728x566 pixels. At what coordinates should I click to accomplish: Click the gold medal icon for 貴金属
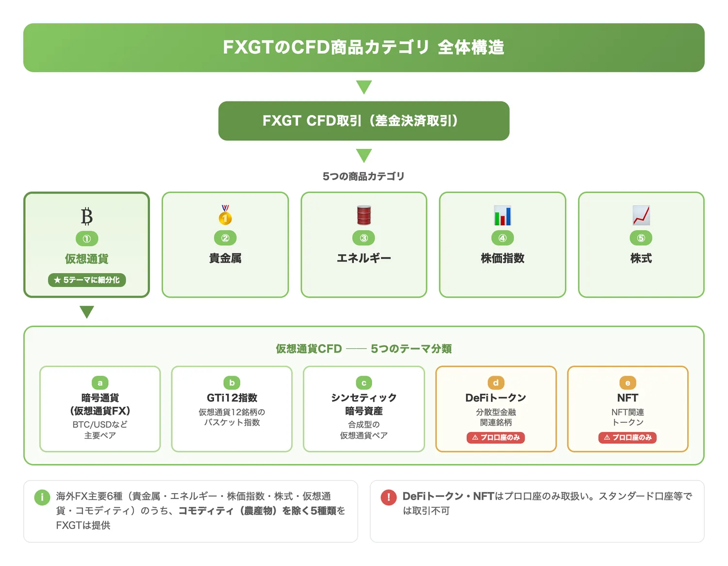coord(225,215)
